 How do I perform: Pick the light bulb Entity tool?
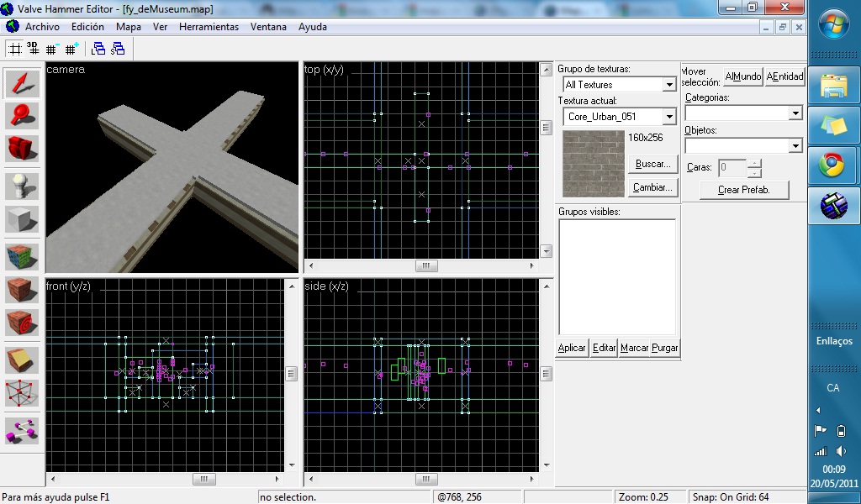point(22,186)
